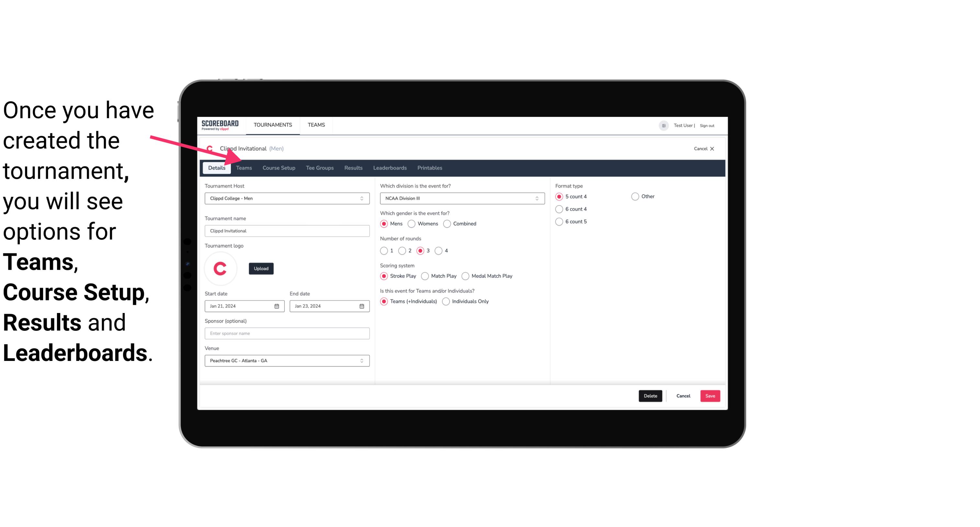The image size is (980, 527).
Task: Click the venue dropdown arrow
Action: (x=363, y=360)
